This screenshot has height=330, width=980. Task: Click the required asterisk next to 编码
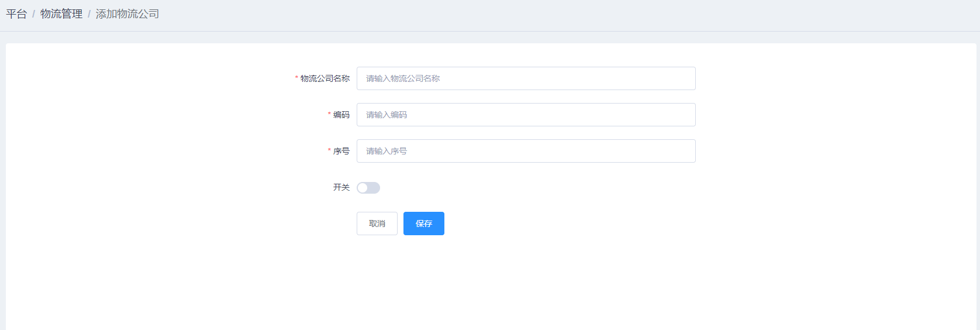pos(329,114)
